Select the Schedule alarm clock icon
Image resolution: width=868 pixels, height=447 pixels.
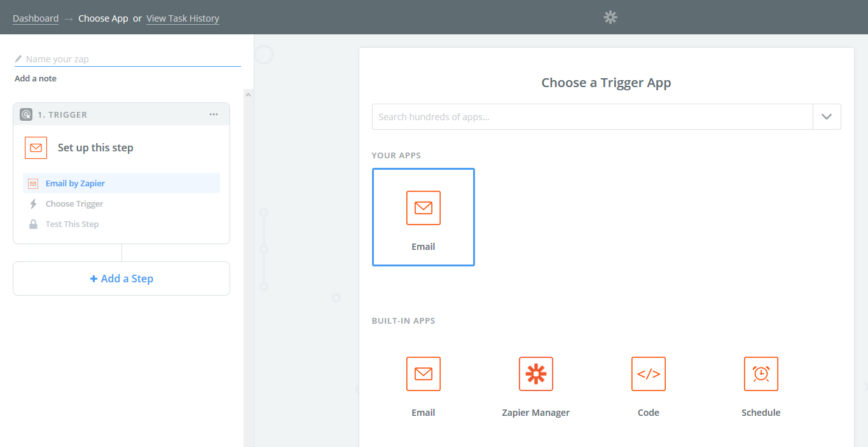coord(761,374)
